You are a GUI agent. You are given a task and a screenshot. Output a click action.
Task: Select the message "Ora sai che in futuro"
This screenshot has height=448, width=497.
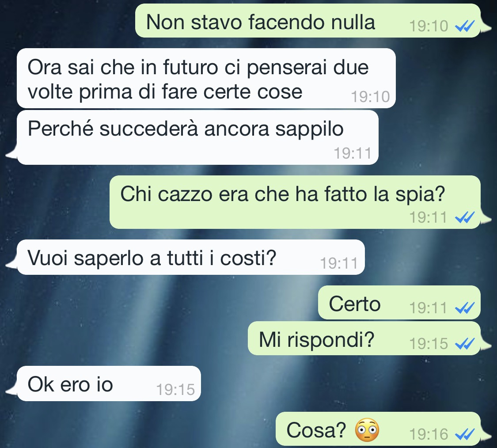tap(206, 78)
